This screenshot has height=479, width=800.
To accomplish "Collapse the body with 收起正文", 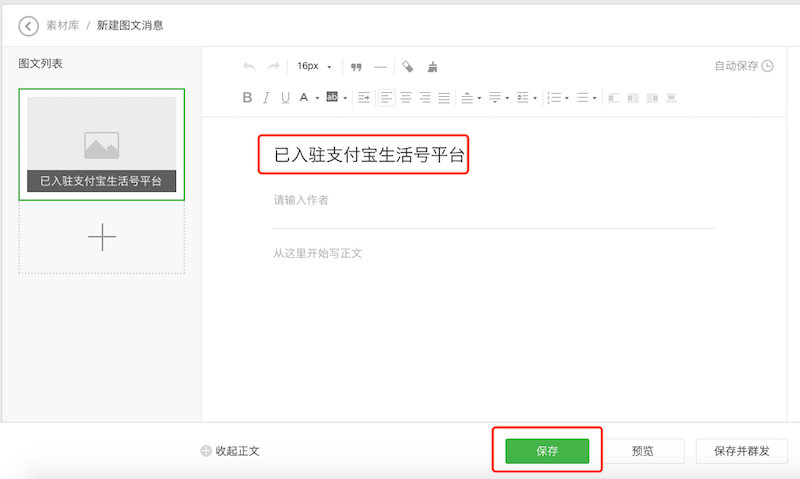I will point(230,451).
